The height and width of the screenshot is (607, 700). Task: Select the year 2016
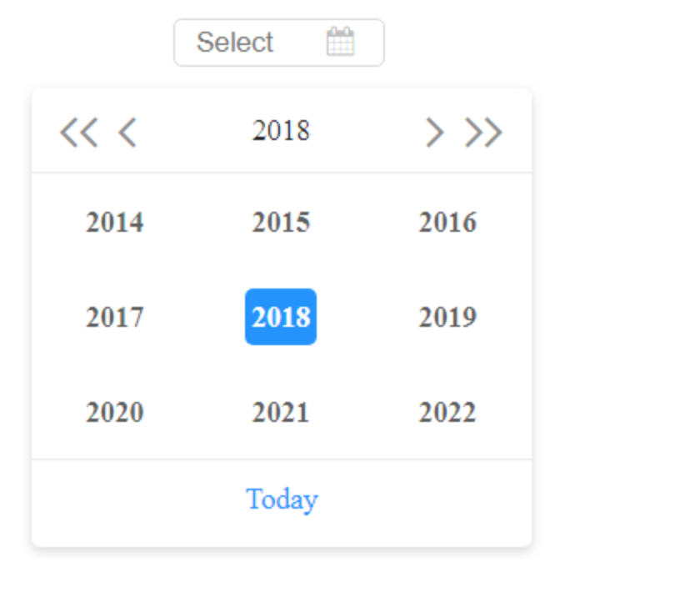(x=447, y=222)
